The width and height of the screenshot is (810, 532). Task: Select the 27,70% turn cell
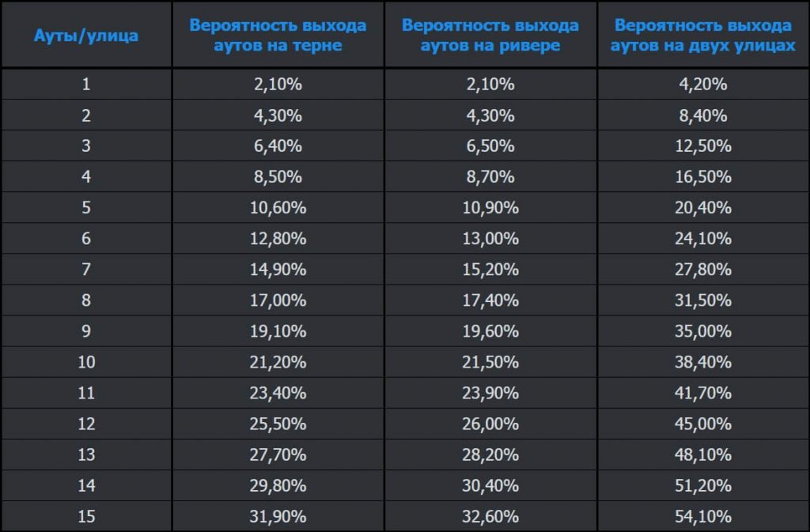pyautogui.click(x=278, y=455)
